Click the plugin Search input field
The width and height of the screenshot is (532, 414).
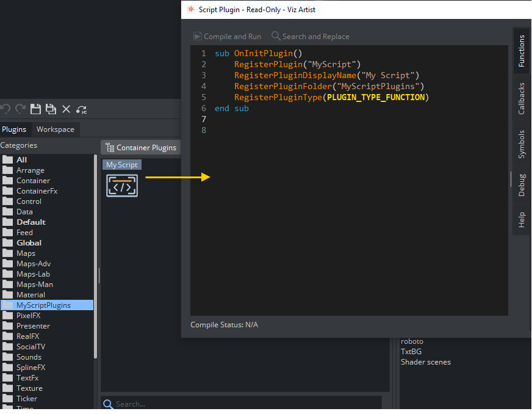tap(244, 404)
